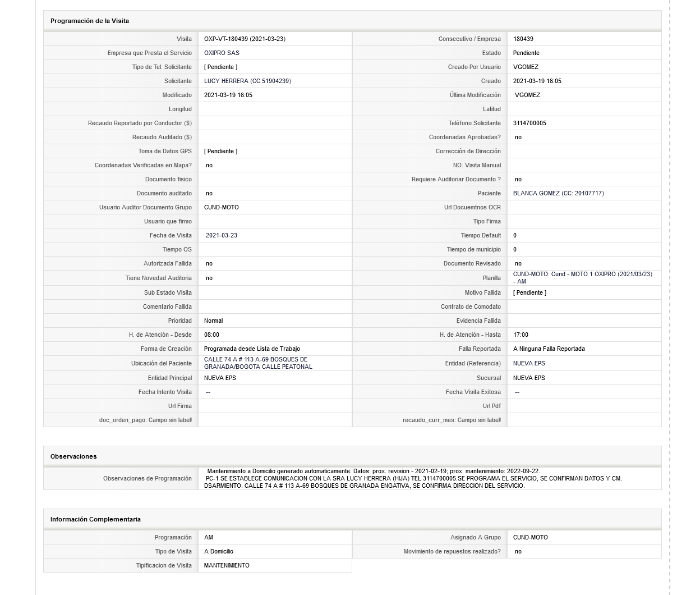Screen dimensions: 700x595
Task: Select Requiere Auditoriar Documento ? value no
Action: tap(518, 179)
